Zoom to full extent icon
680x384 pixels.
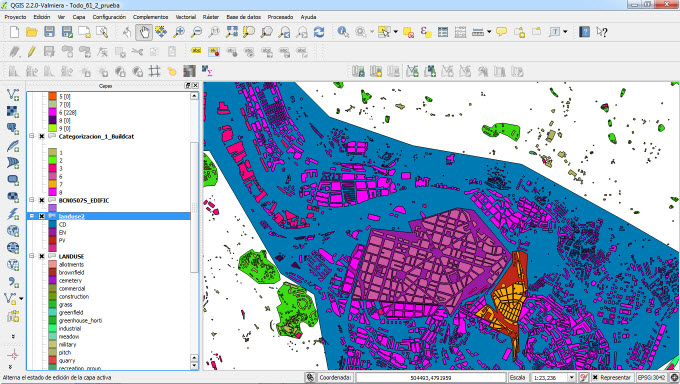pos(232,32)
